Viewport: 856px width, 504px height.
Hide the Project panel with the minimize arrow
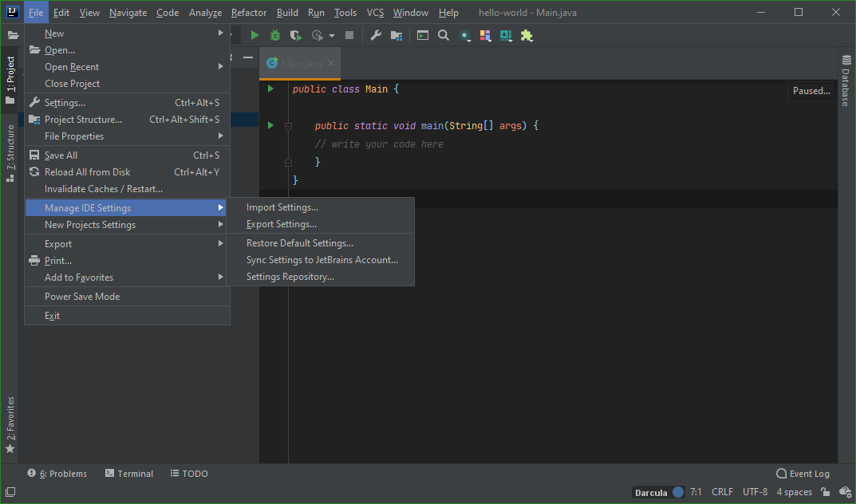click(x=247, y=57)
